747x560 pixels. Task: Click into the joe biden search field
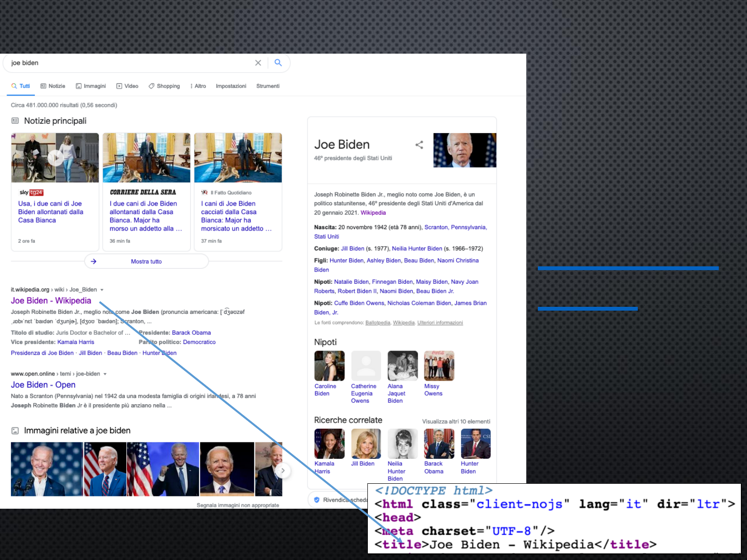point(130,63)
